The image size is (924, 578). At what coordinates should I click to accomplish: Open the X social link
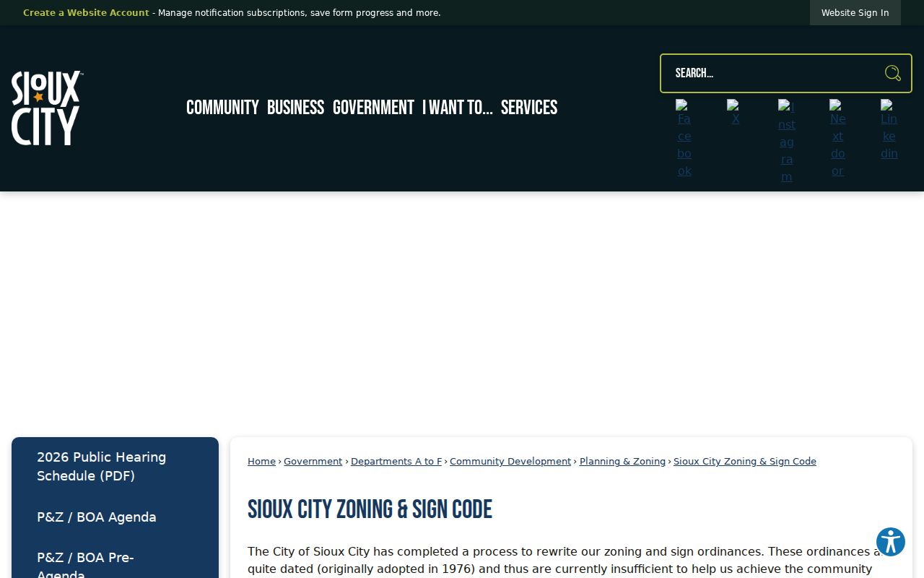735,113
